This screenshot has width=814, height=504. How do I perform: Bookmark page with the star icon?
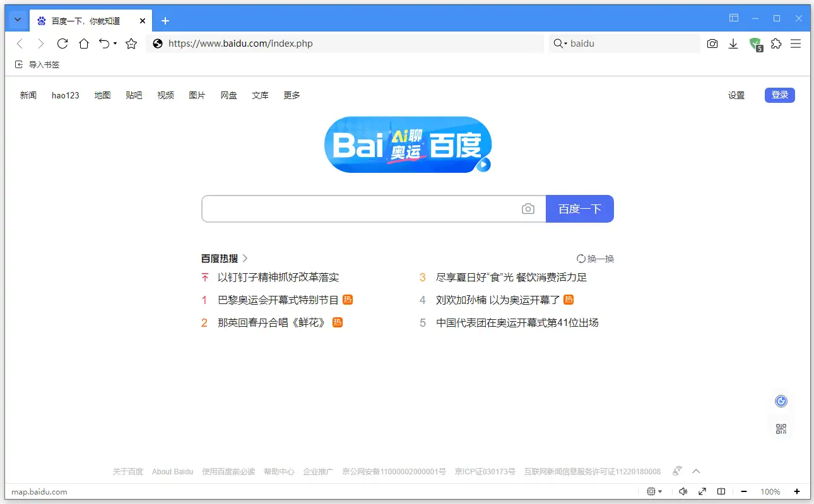pyautogui.click(x=131, y=44)
